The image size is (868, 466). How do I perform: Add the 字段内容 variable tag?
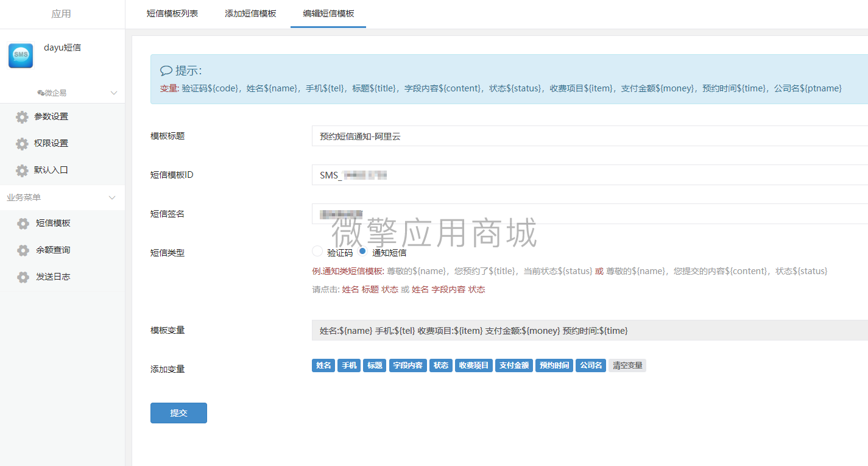(408, 365)
